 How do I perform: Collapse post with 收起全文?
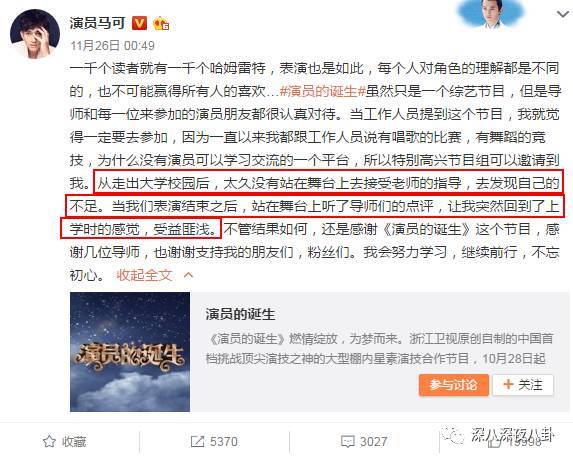(144, 275)
